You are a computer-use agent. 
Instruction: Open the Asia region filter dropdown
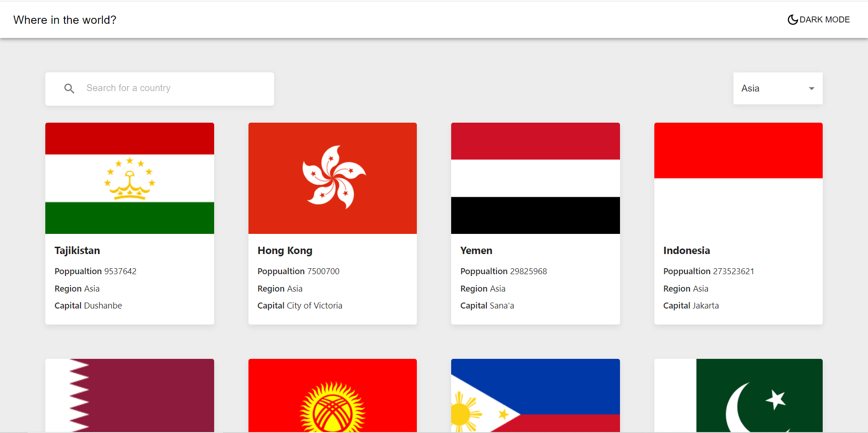click(777, 88)
